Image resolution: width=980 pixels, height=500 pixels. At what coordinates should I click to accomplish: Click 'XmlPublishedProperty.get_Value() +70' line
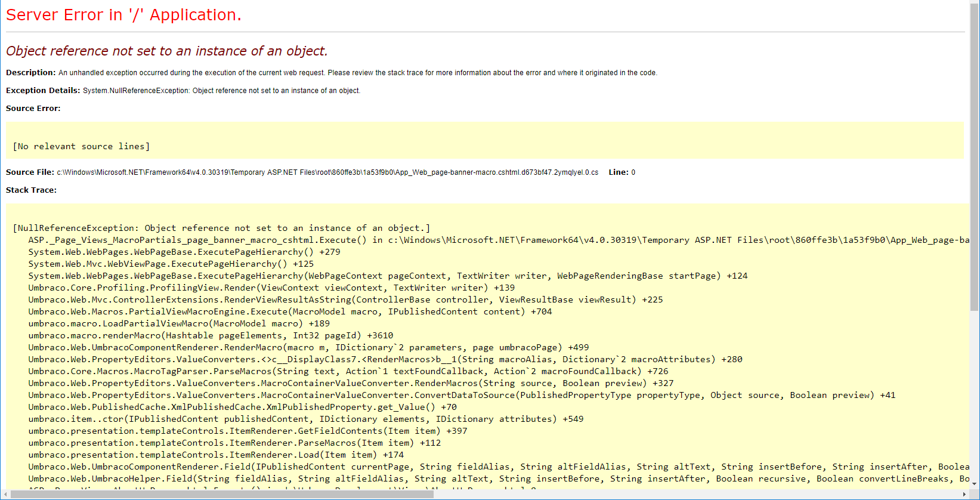pos(242,407)
